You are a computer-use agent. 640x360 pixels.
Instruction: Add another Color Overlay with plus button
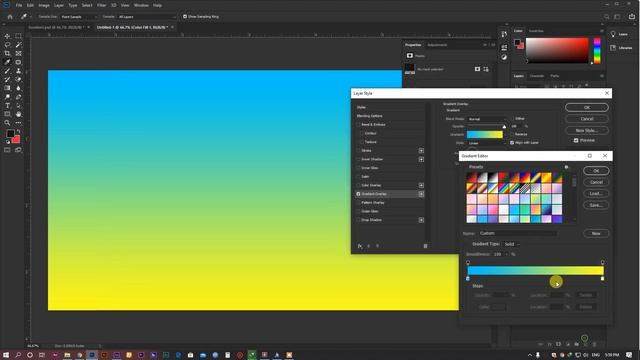click(x=421, y=185)
